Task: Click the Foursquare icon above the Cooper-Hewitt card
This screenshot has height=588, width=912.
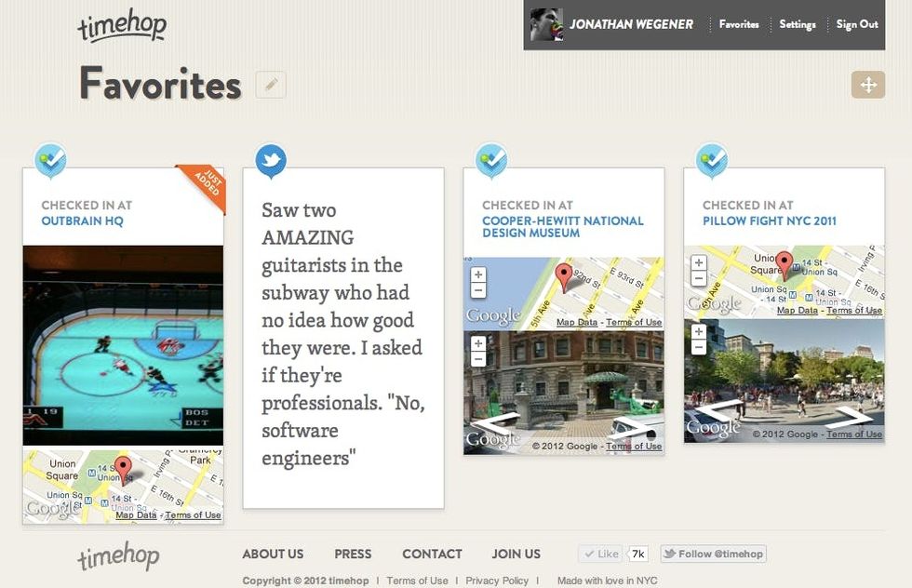Action: point(491,161)
